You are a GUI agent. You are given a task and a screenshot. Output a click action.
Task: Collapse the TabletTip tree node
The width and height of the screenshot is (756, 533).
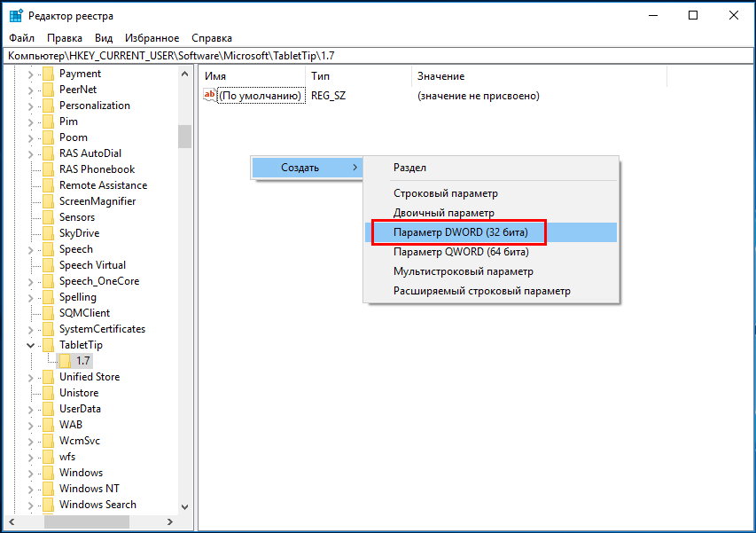coord(30,345)
